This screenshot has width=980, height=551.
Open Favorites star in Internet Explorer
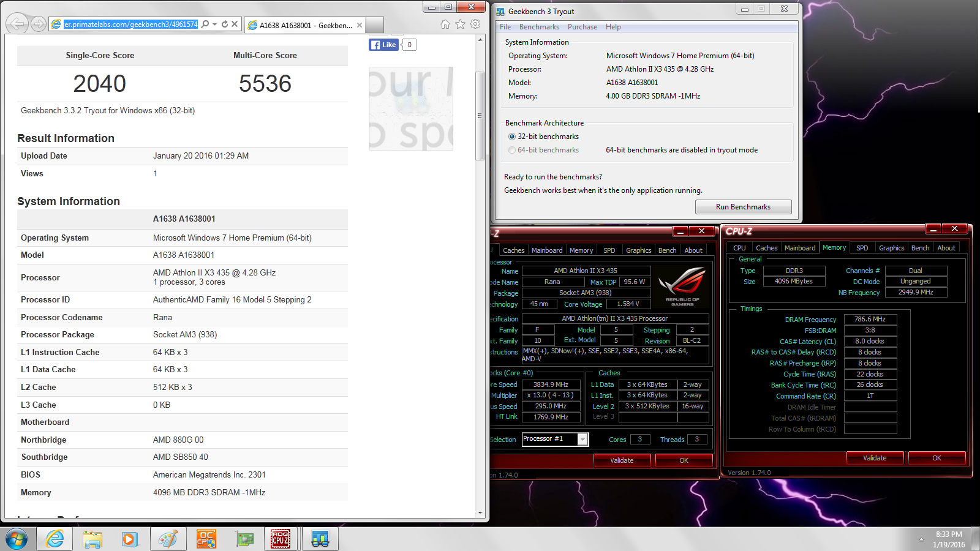point(460,24)
